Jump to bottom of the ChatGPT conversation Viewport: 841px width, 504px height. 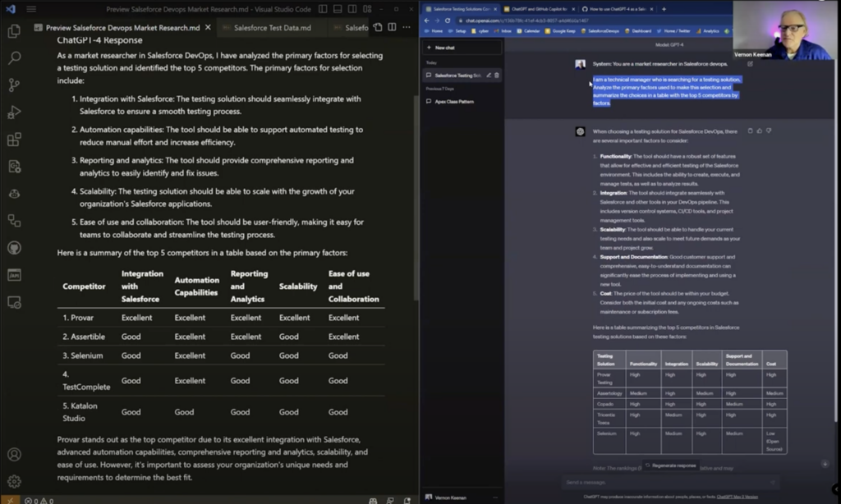[x=825, y=464]
